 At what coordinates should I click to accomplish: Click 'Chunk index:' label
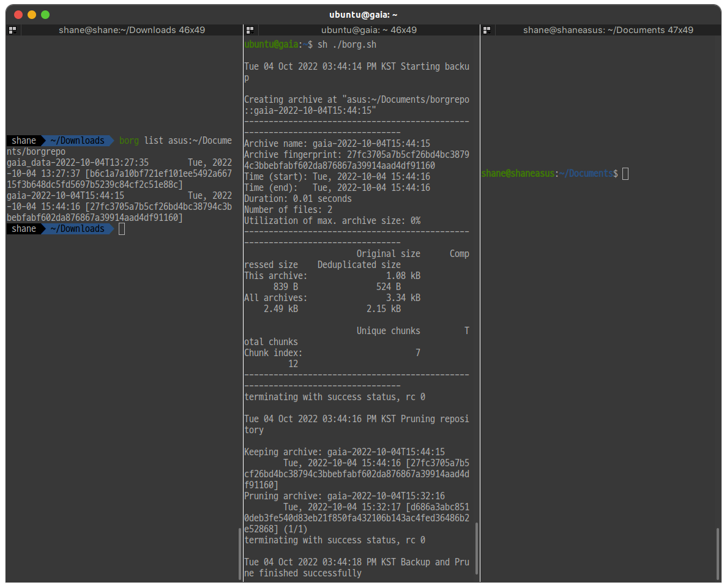tap(273, 354)
